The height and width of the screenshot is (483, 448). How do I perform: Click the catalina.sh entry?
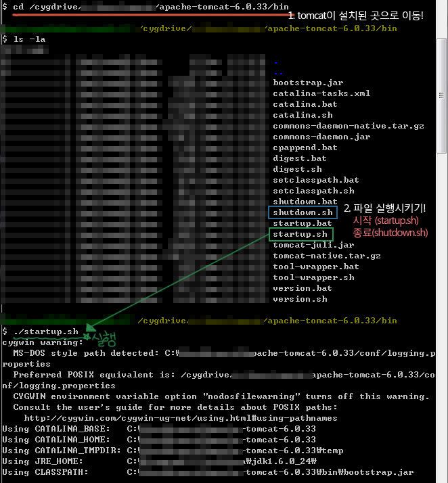click(x=303, y=115)
